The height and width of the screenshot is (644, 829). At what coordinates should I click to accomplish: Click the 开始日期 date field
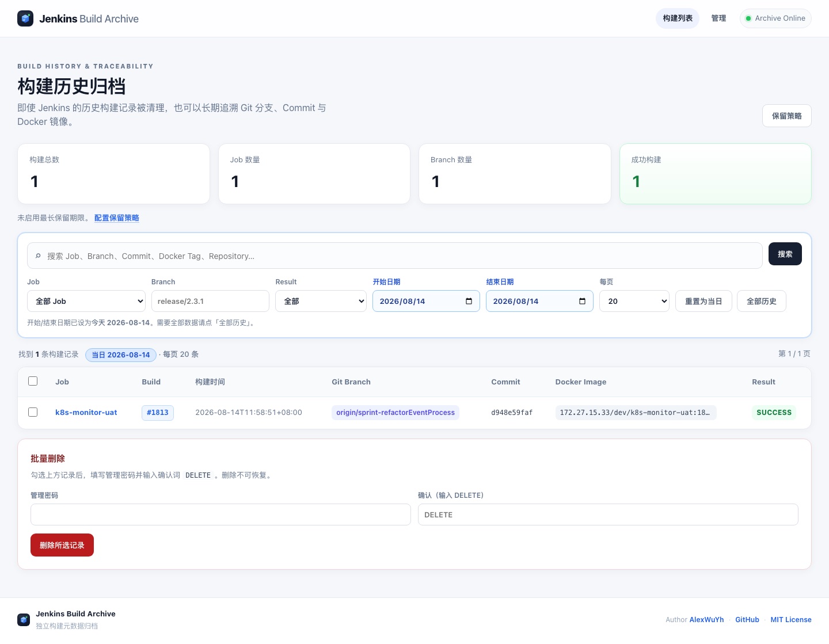point(426,301)
